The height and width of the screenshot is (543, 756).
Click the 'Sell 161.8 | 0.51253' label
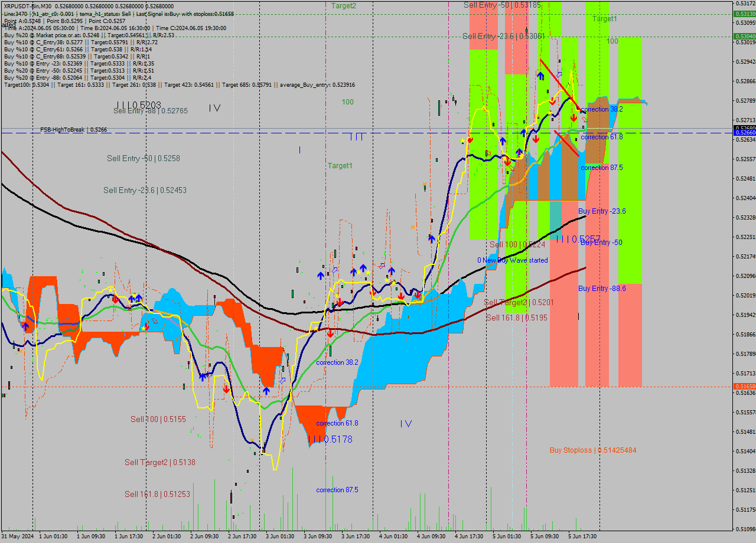157,494
